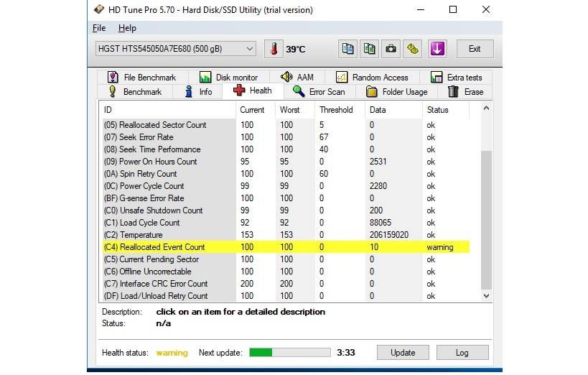Click the scroll down arrow of attribute list

point(486,296)
